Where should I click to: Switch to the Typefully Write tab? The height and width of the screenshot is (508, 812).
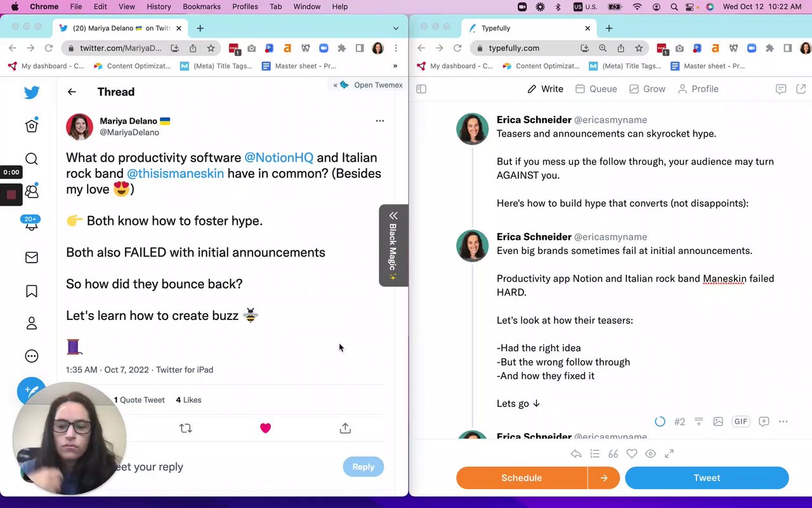click(546, 89)
